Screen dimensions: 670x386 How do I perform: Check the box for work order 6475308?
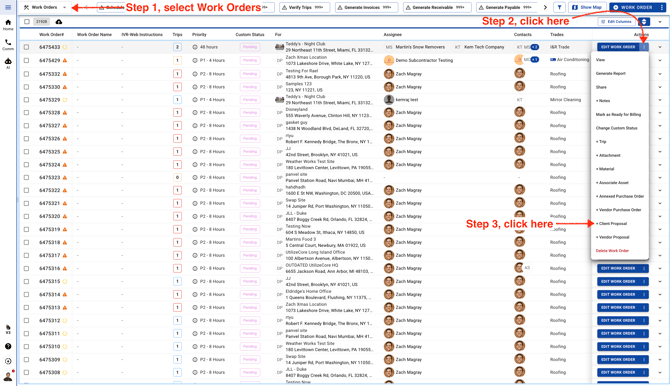pyautogui.click(x=26, y=372)
